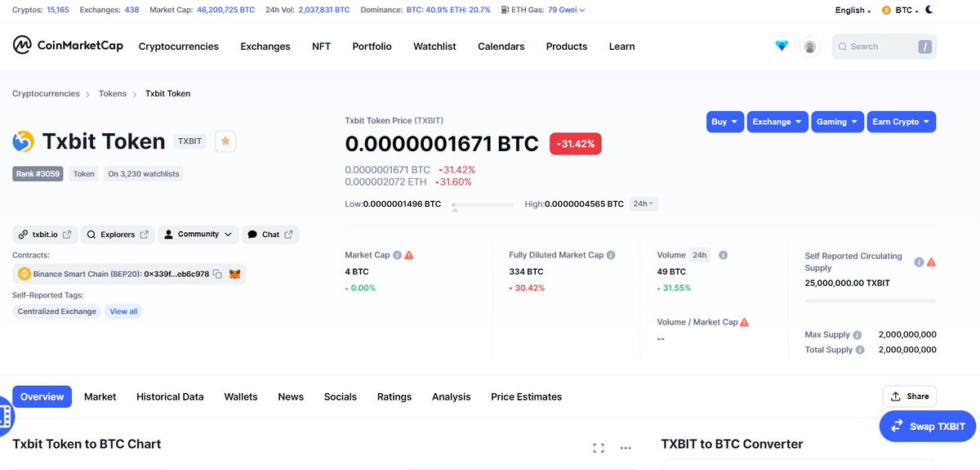The width and height of the screenshot is (980, 470).
Task: Toggle dark mode moon icon
Action: (929, 10)
